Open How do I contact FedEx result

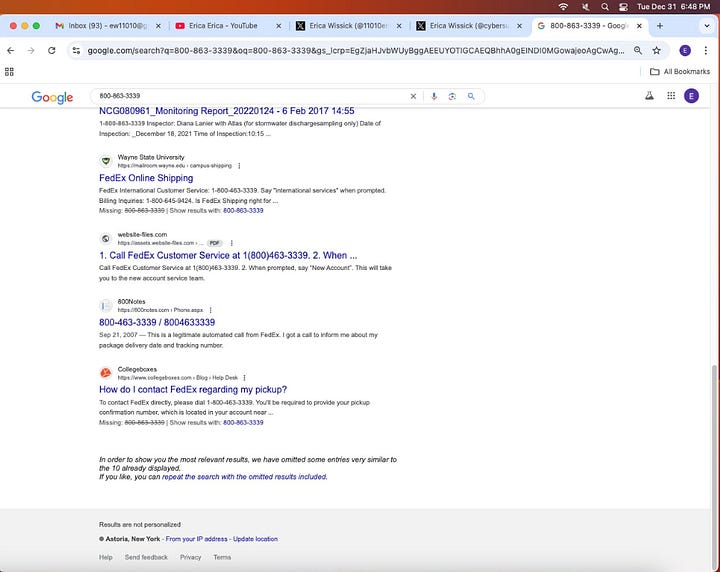point(193,390)
